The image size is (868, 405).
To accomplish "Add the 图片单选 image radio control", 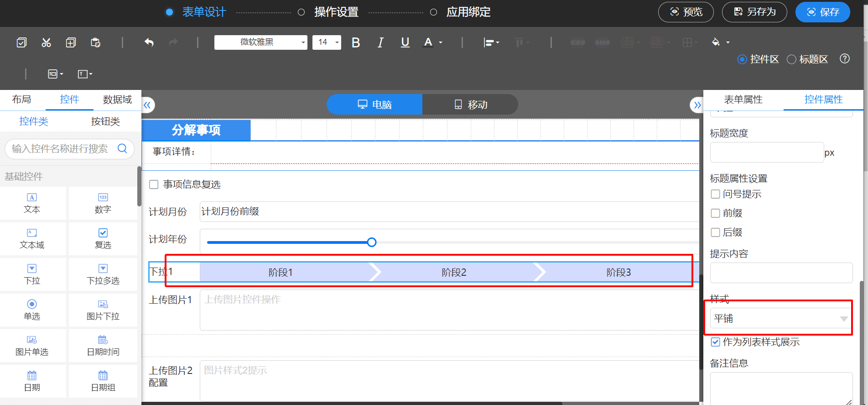I will 32,346.
